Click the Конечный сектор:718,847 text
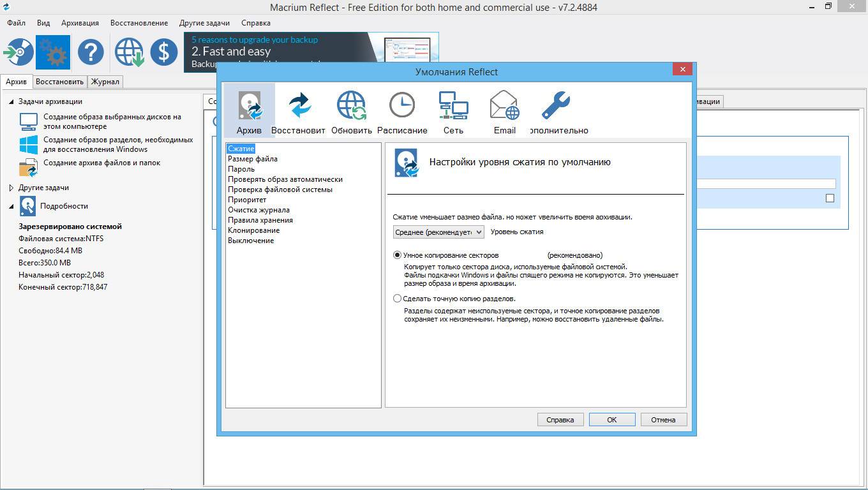The height and width of the screenshot is (490, 868). click(63, 287)
